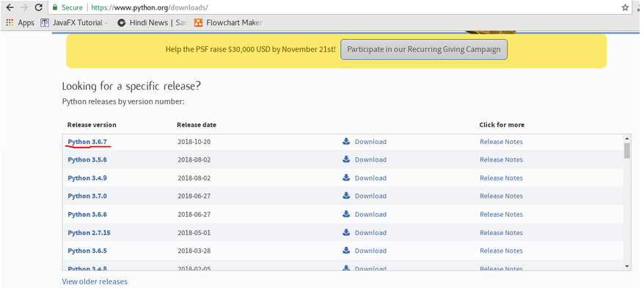Open the Flowchart Maker bookmark
This screenshot has width=644, height=288.
[x=228, y=23]
